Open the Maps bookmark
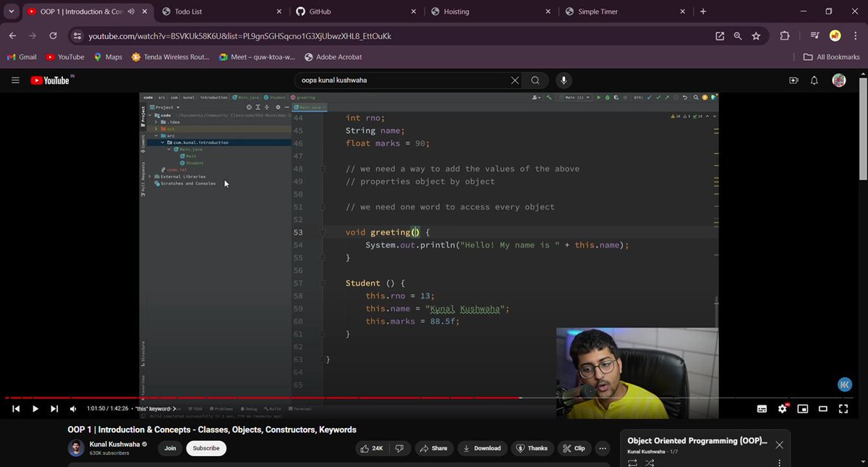This screenshot has width=868, height=467. pos(108,57)
